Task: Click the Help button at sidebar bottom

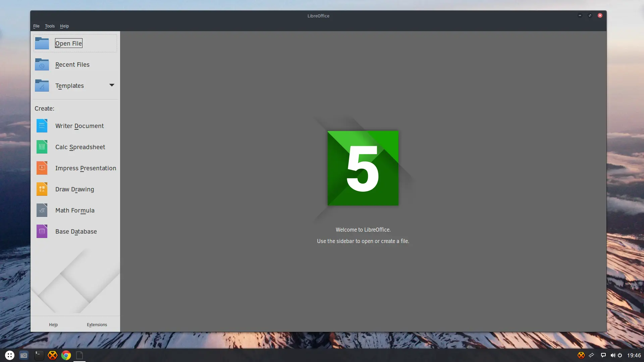Action: [x=53, y=325]
